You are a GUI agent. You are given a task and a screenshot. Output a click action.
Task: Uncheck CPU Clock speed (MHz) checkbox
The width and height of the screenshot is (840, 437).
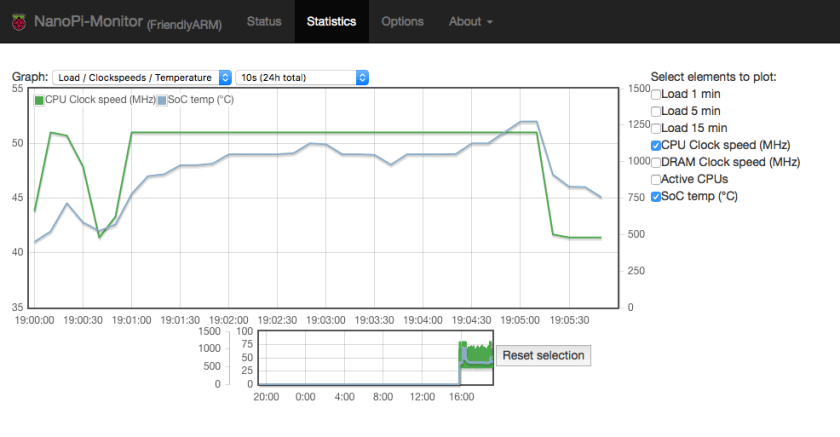click(656, 145)
